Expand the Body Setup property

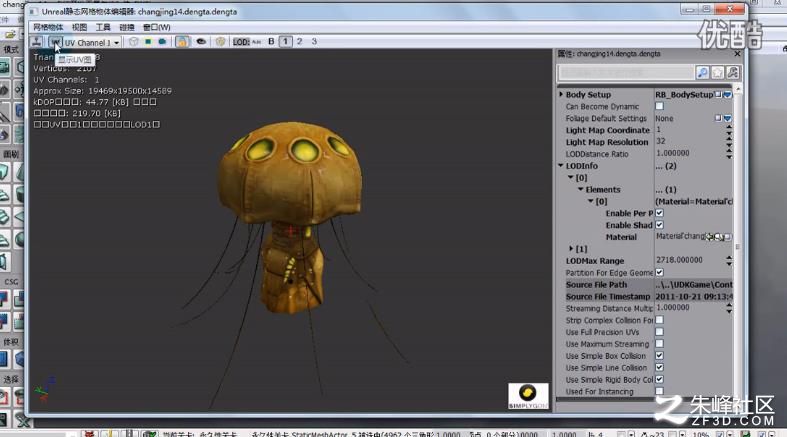561,94
